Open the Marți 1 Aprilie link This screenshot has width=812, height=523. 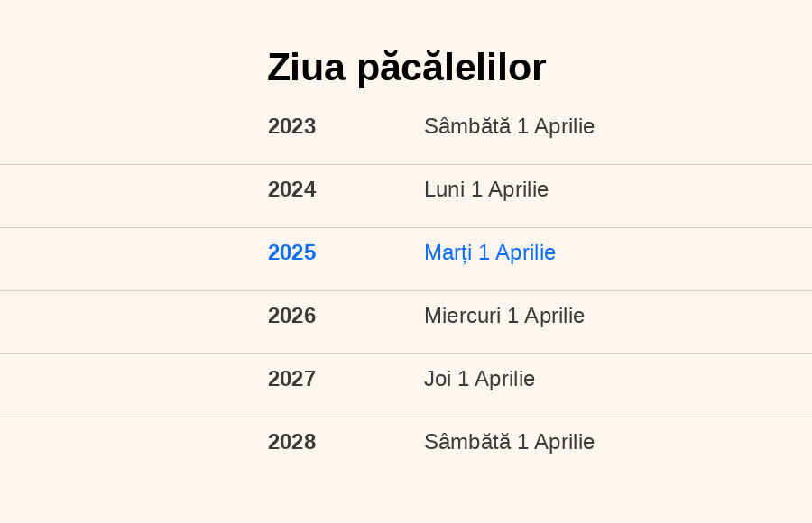(x=490, y=252)
